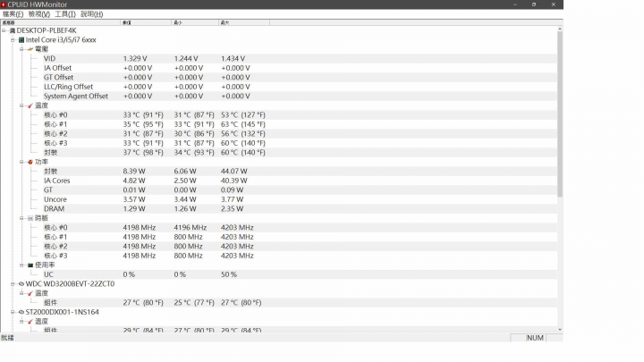Select temperature row 核心 #3
Viewport: 644px width, 362px height.
[300, 143]
